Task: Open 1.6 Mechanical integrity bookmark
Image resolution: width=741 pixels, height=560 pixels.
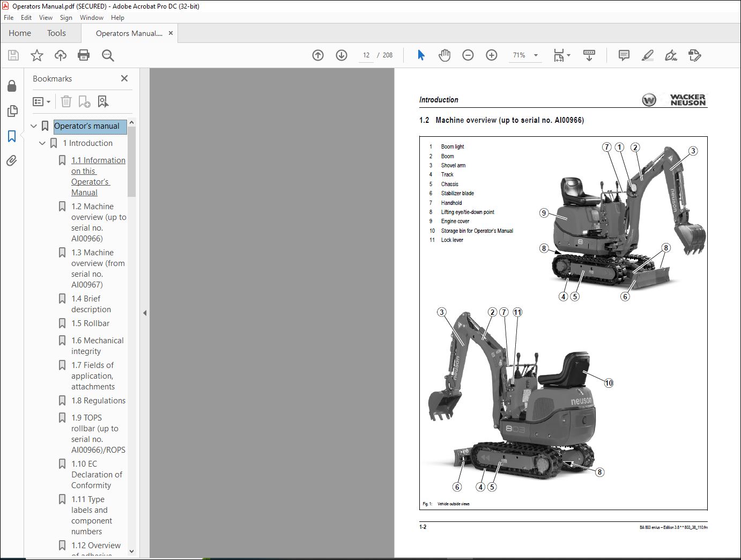Action: 98,346
